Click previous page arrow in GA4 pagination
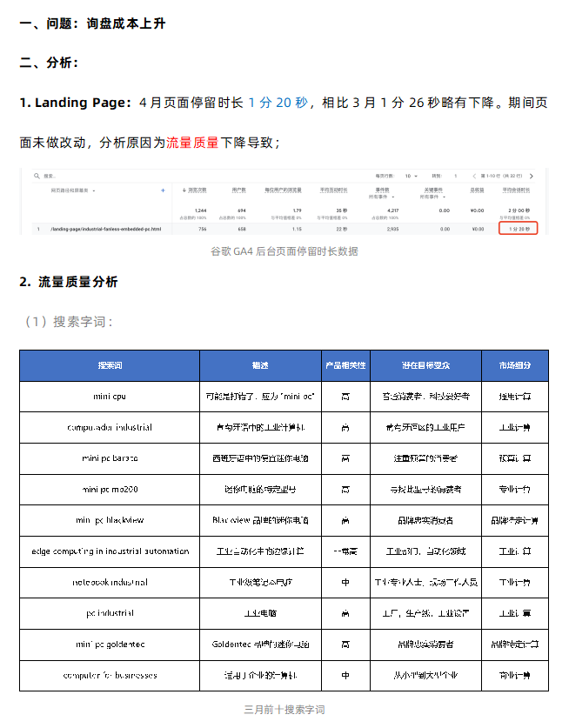Image resolution: width=569 pixels, height=728 pixels. click(x=473, y=176)
